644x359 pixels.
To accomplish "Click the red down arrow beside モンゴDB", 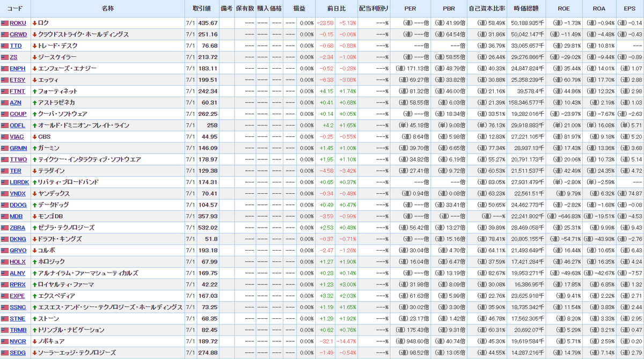I will coord(35,216).
